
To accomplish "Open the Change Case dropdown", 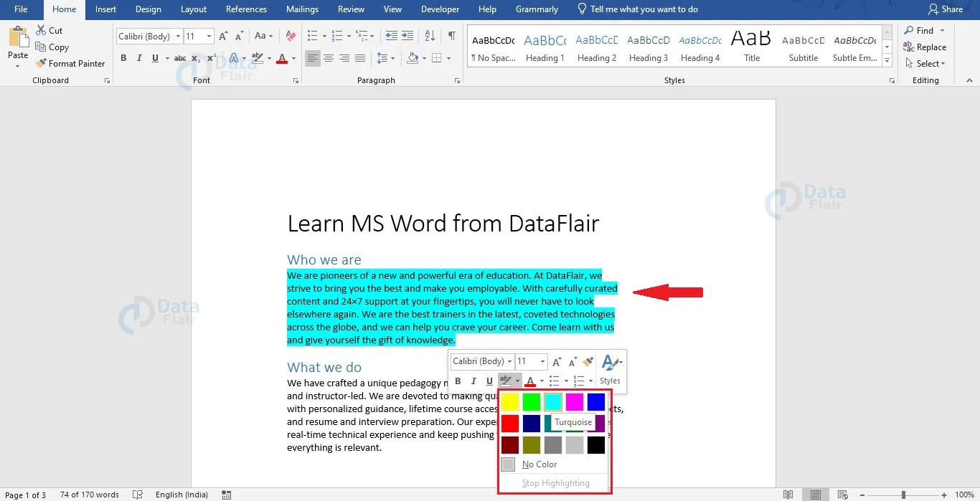I will (x=263, y=36).
